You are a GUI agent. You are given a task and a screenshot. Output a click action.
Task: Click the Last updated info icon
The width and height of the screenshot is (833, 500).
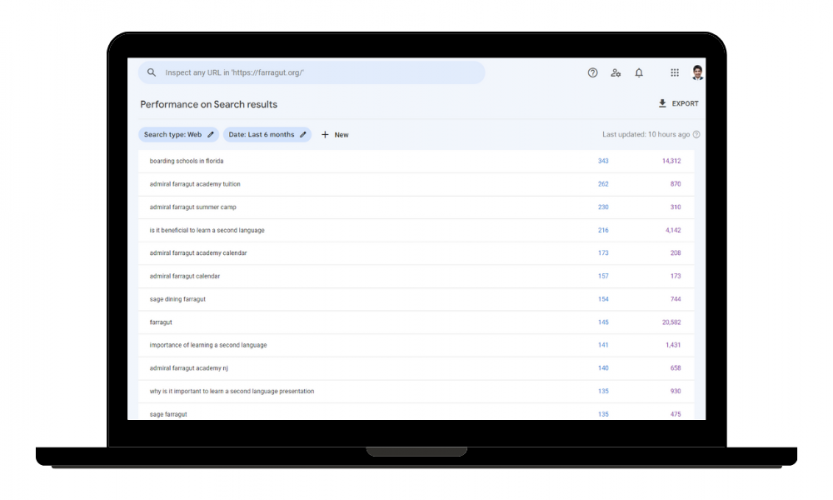point(696,134)
